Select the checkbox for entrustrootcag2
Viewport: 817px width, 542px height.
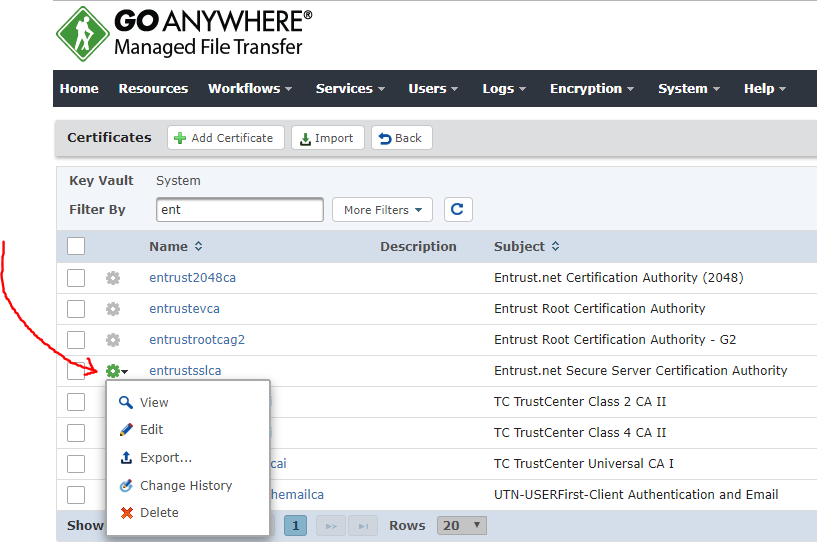76,340
